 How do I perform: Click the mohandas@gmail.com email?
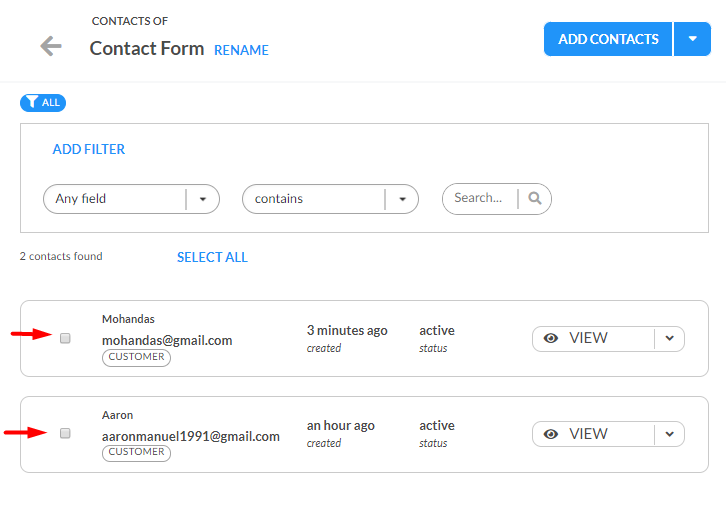pos(167,340)
